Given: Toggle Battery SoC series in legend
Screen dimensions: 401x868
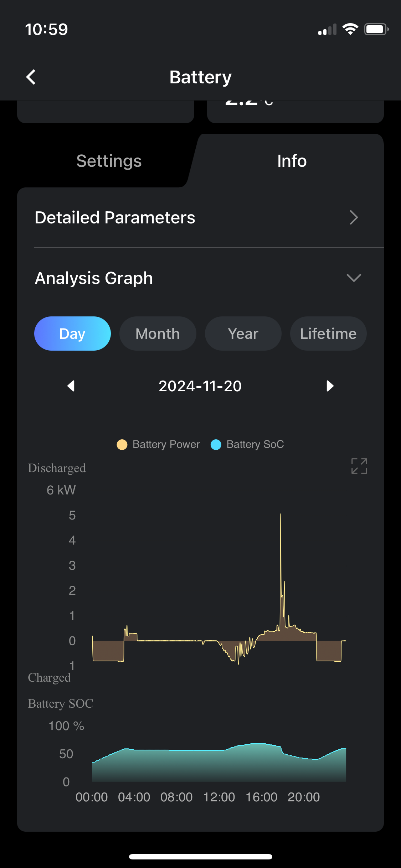Looking at the screenshot, I should coord(247,444).
